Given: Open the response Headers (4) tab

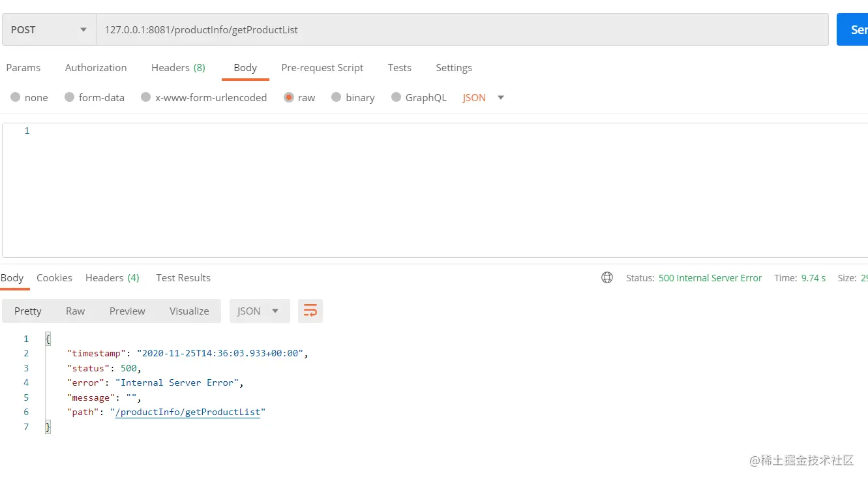Looking at the screenshot, I should coord(112,277).
